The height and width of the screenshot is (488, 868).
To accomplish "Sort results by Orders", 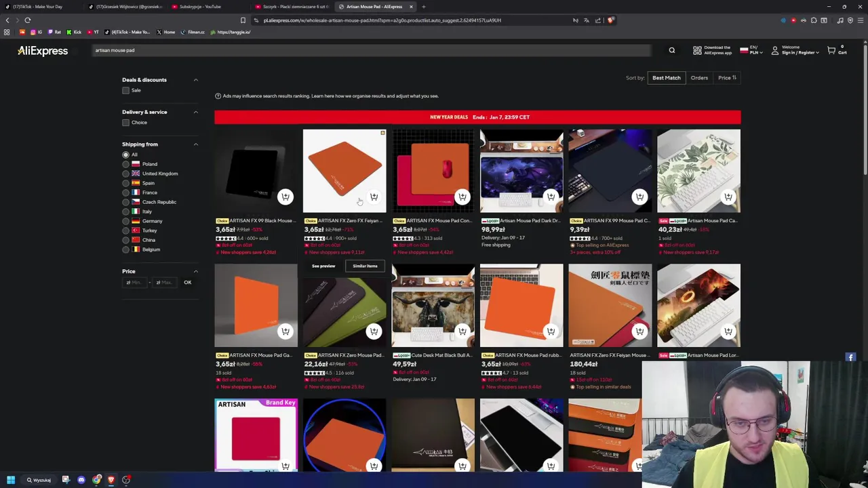I will [x=699, y=78].
